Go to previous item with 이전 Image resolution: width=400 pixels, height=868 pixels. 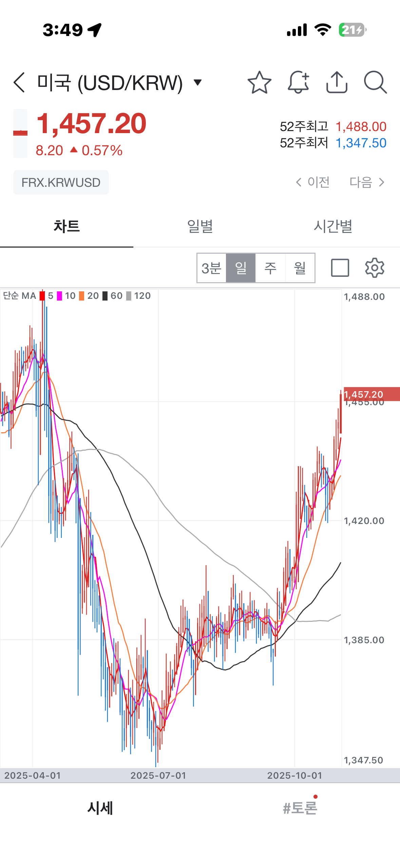pos(313,182)
